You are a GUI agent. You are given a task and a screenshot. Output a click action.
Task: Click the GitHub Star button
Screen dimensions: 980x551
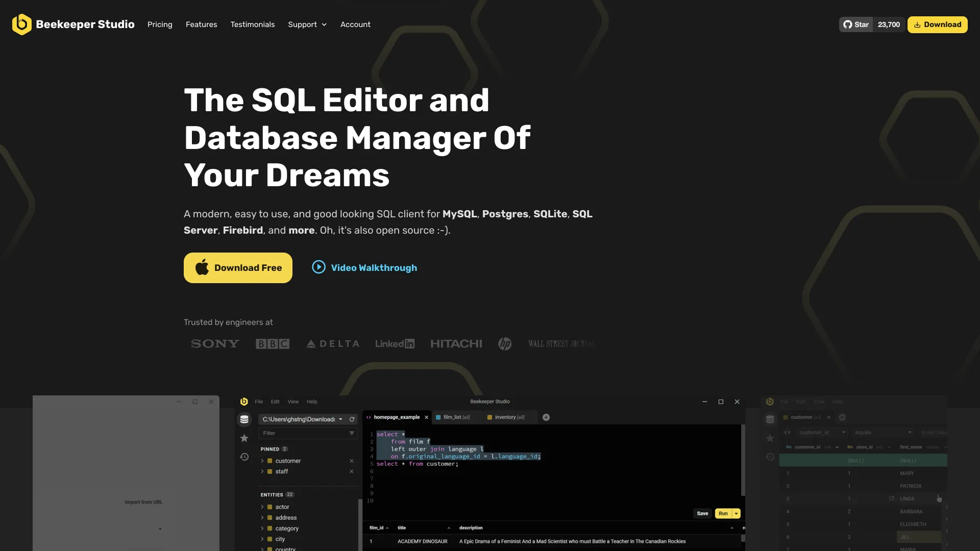856,24
